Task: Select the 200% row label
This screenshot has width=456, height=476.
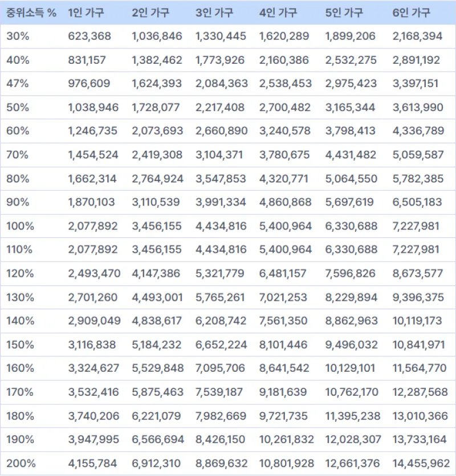Action: click(x=21, y=463)
